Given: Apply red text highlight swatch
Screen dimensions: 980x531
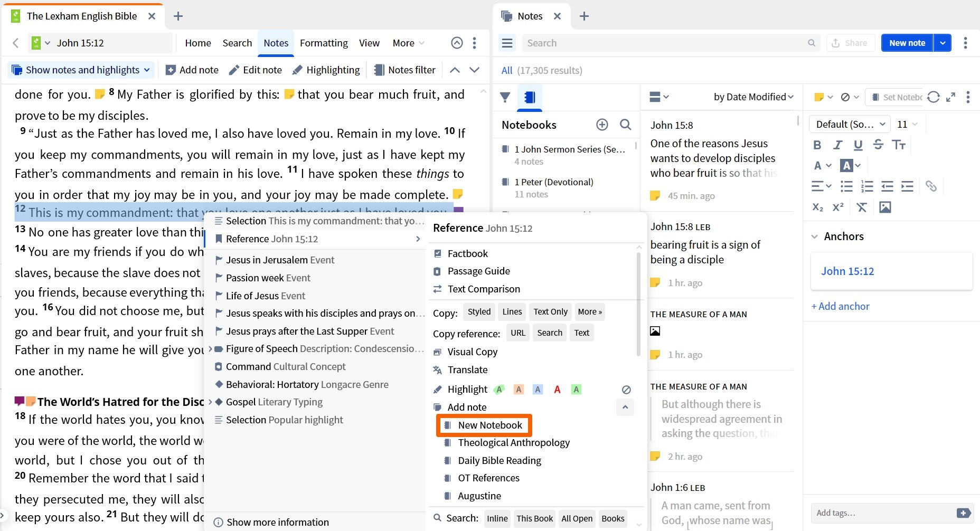Looking at the screenshot, I should (x=557, y=390).
